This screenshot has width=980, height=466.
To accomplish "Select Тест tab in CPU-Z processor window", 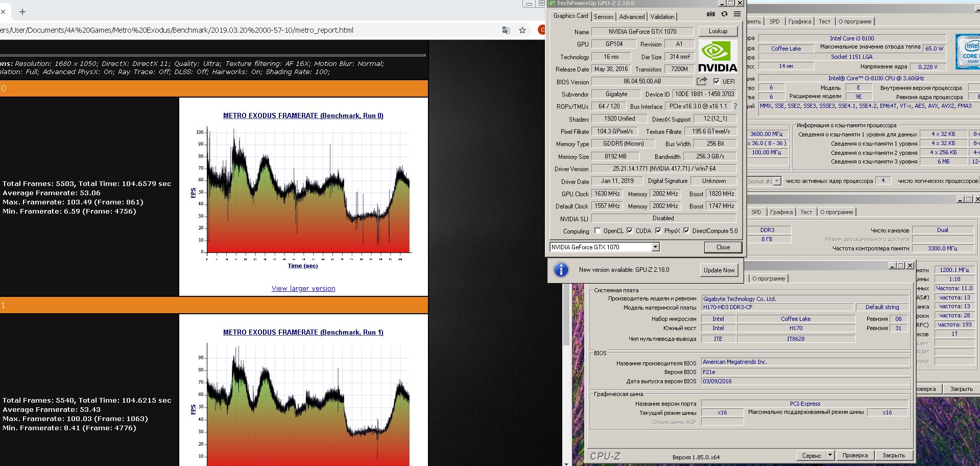I will [825, 21].
